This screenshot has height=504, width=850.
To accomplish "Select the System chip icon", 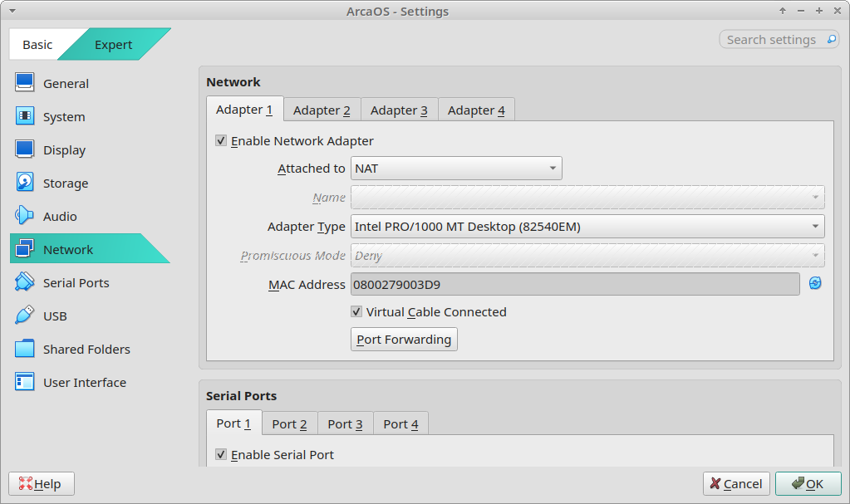I will coord(24,116).
